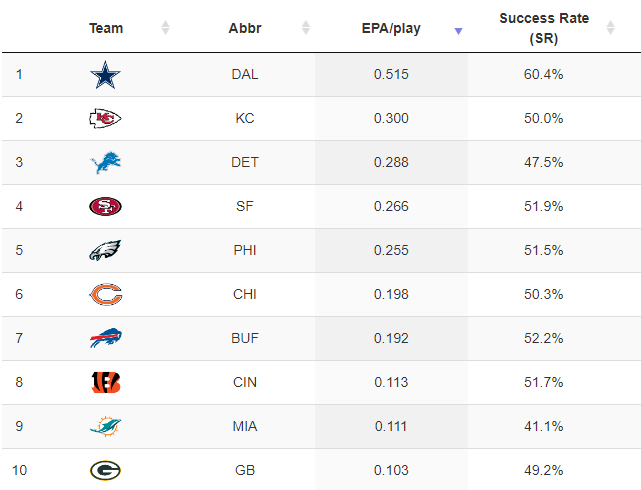Click the Cincinnati Bengals B logo
This screenshot has height=490, width=641.
105,382
